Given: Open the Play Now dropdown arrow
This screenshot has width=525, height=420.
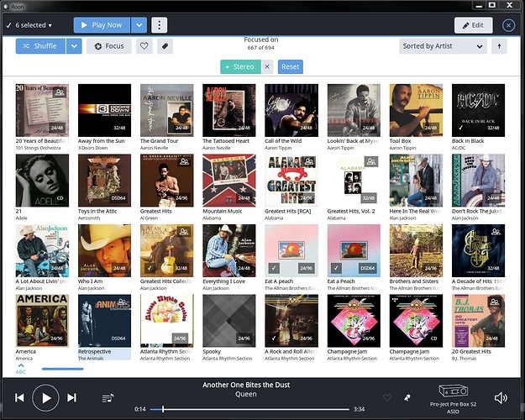Looking at the screenshot, I should [x=139, y=25].
